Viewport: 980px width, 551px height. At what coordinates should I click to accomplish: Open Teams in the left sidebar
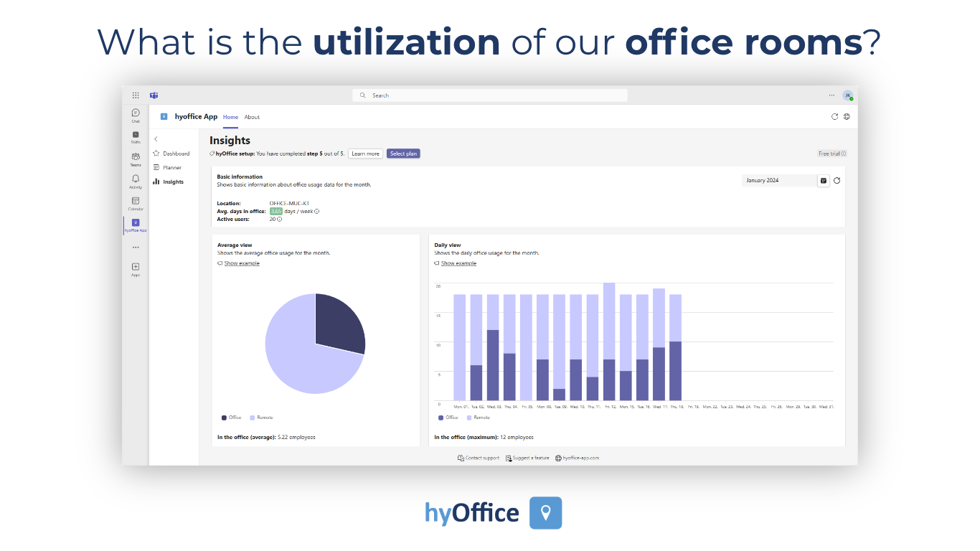(136, 159)
